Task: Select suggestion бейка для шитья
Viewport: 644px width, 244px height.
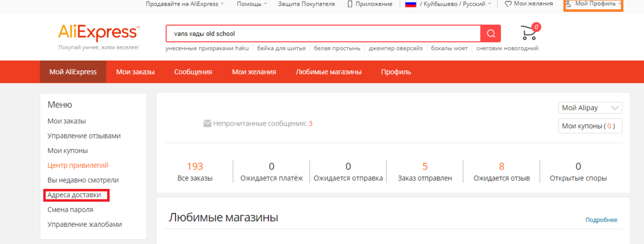Action: (281, 48)
